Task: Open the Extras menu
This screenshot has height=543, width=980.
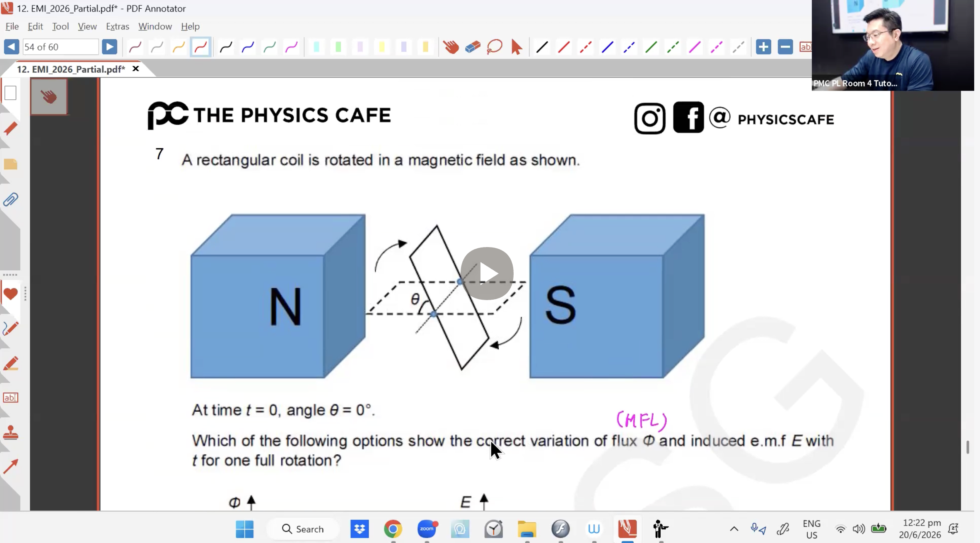Action: click(118, 26)
